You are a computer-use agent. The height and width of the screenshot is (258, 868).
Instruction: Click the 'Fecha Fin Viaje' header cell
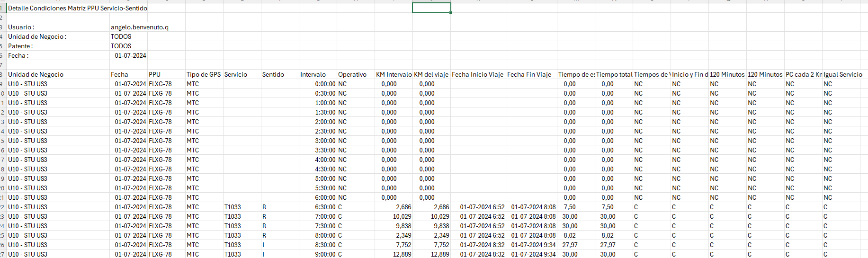click(529, 74)
